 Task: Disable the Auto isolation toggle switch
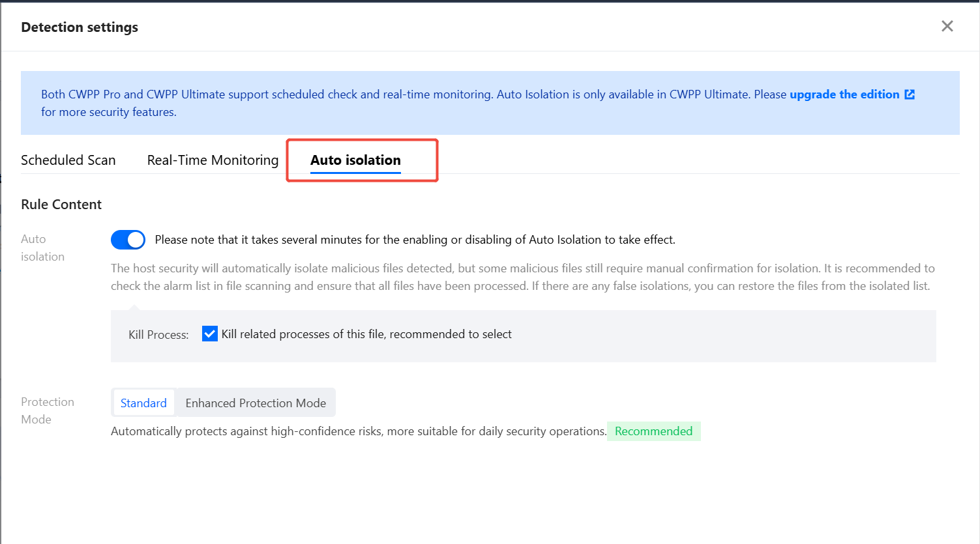click(128, 240)
